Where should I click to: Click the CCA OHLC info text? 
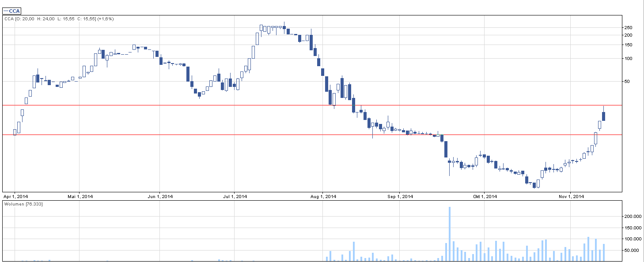pyautogui.click(x=59, y=19)
